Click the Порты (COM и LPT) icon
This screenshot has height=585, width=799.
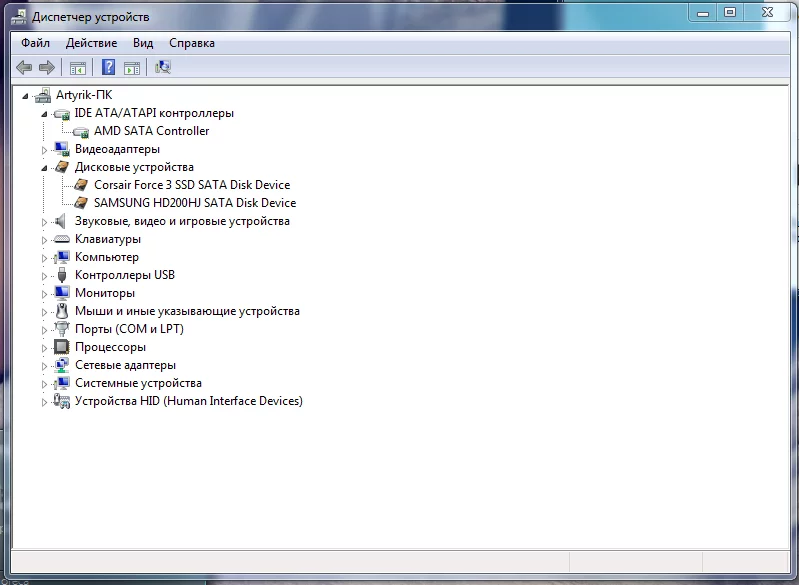62,329
